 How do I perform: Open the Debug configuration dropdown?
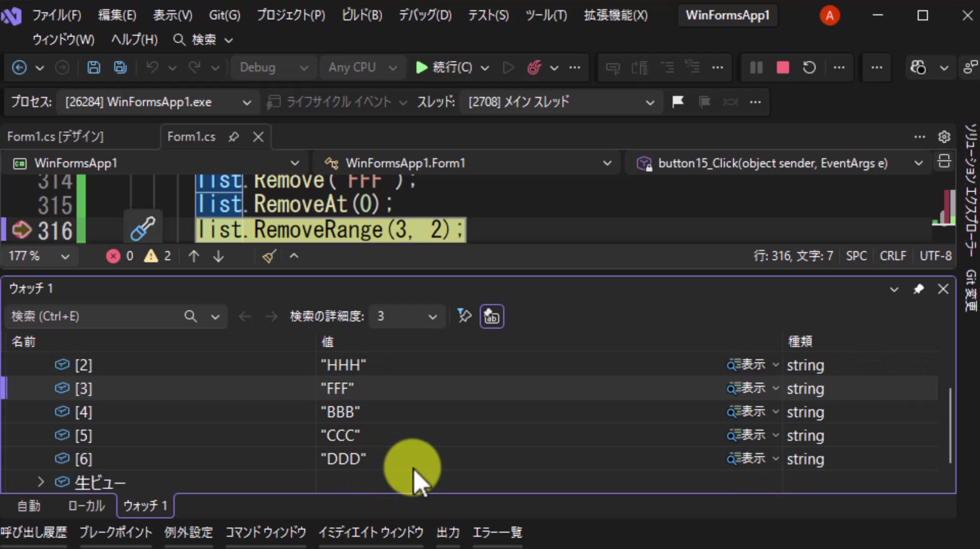(x=274, y=67)
